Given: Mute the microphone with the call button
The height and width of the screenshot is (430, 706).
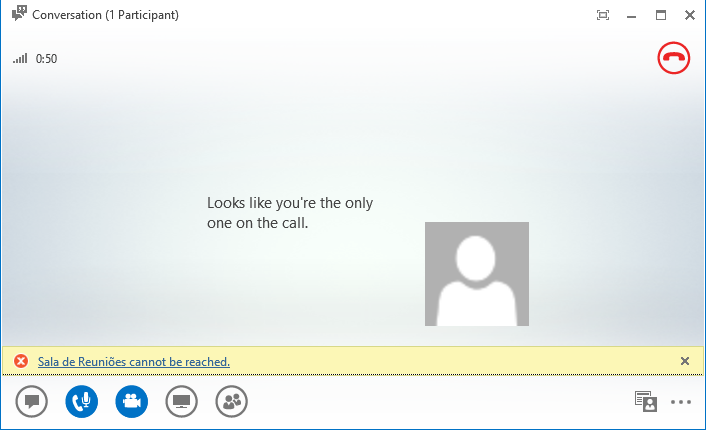Looking at the screenshot, I should tap(81, 401).
